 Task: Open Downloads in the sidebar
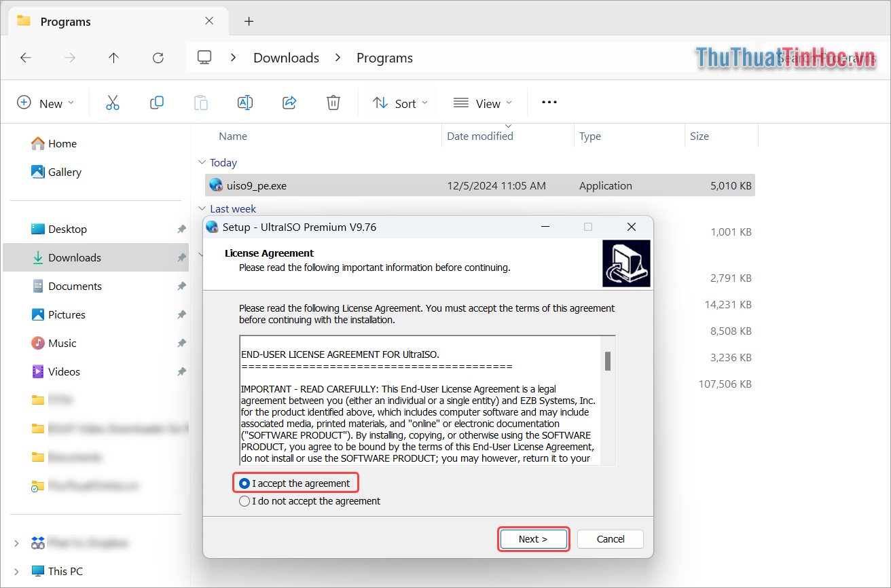click(x=95, y=257)
